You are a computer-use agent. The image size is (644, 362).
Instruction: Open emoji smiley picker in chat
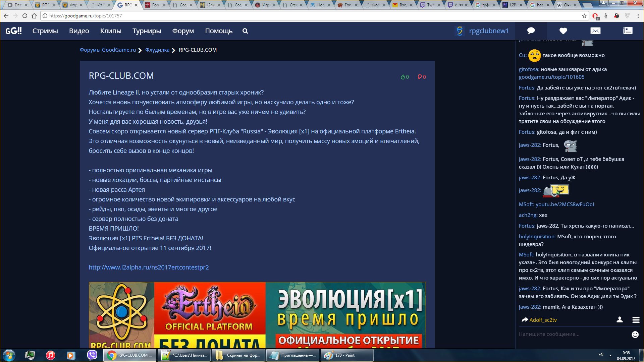tap(635, 335)
